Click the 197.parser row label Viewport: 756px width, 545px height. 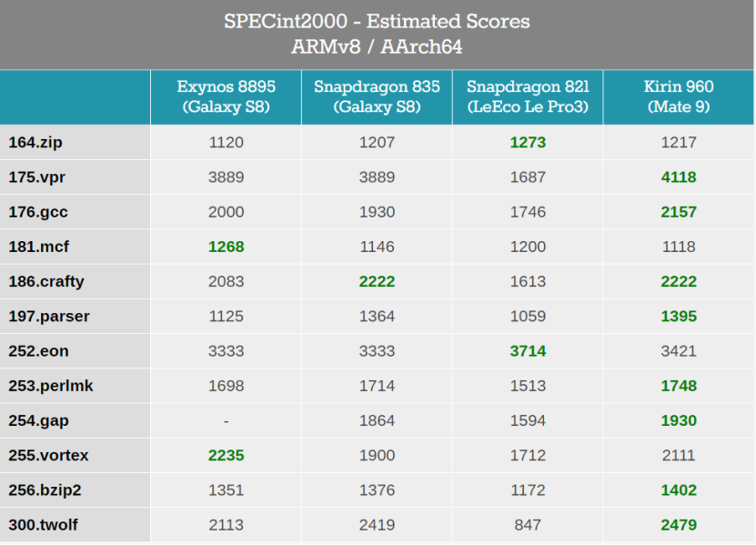point(49,317)
